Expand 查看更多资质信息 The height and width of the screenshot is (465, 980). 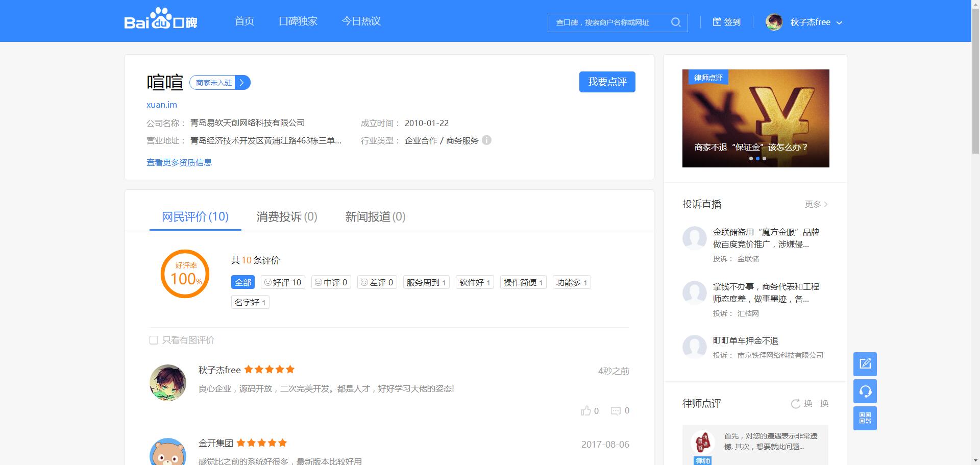[x=179, y=162]
